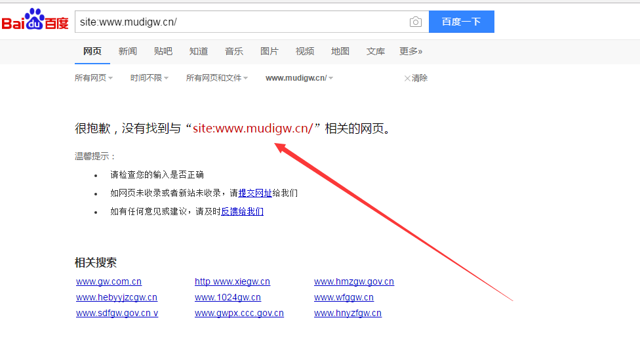Click the 温馨提示 label

(95, 156)
